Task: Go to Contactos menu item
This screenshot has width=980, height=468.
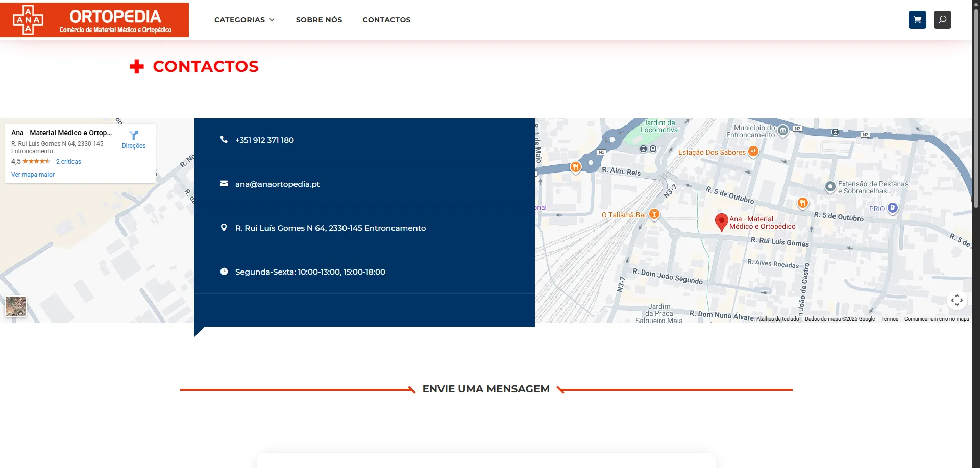Action: [x=386, y=20]
